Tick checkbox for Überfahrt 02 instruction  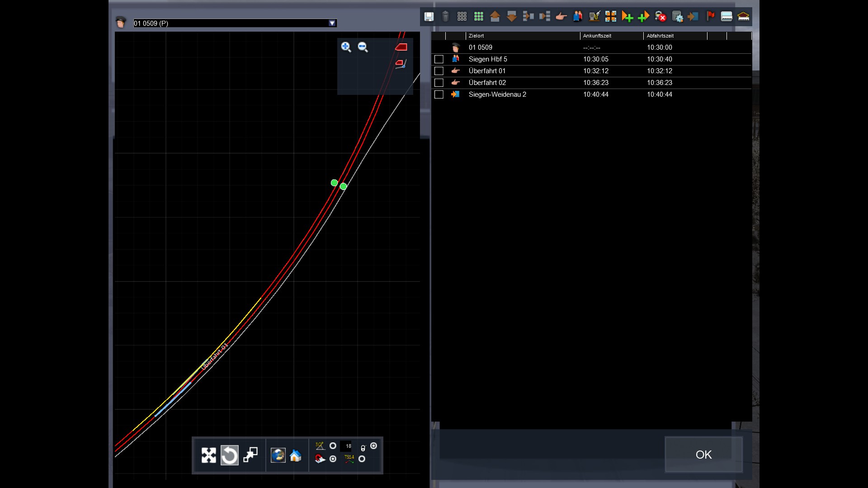pyautogui.click(x=439, y=83)
